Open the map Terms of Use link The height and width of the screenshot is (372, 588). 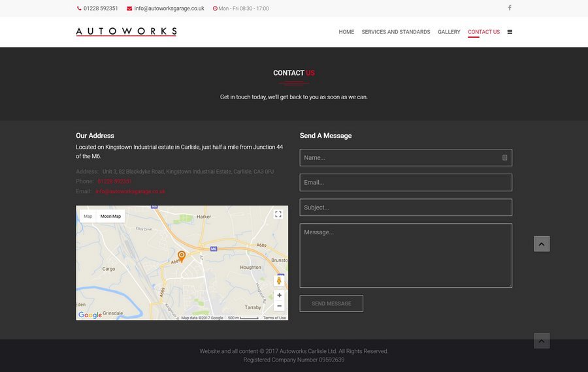(x=274, y=318)
